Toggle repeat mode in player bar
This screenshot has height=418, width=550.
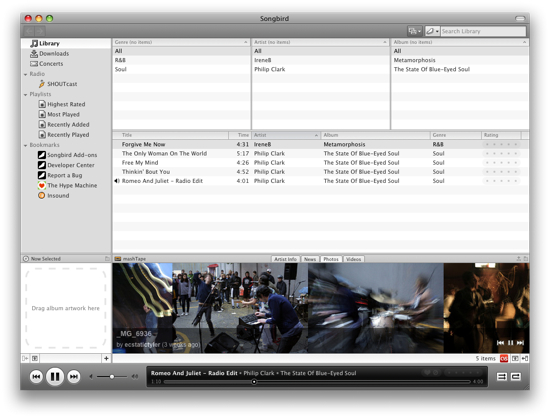pos(516,377)
